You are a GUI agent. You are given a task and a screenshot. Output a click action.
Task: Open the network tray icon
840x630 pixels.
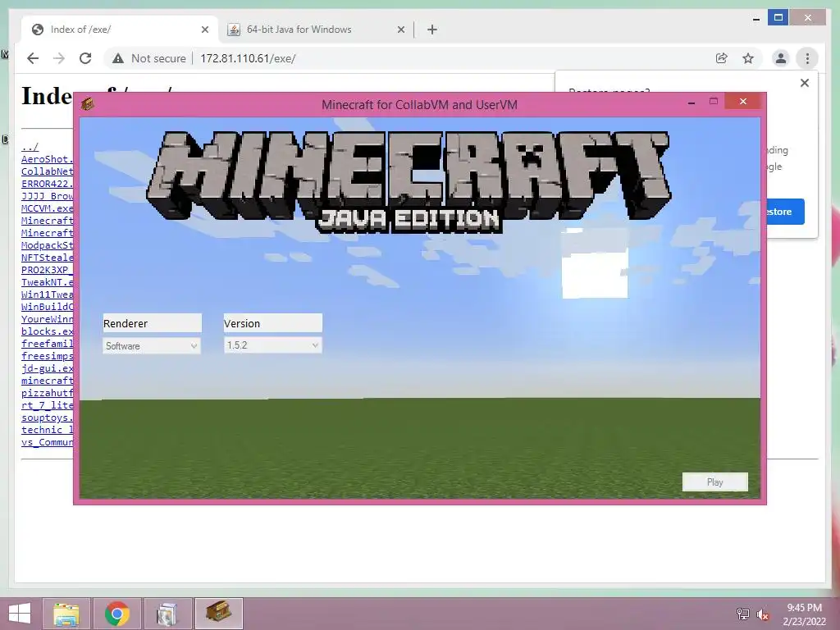(742, 614)
